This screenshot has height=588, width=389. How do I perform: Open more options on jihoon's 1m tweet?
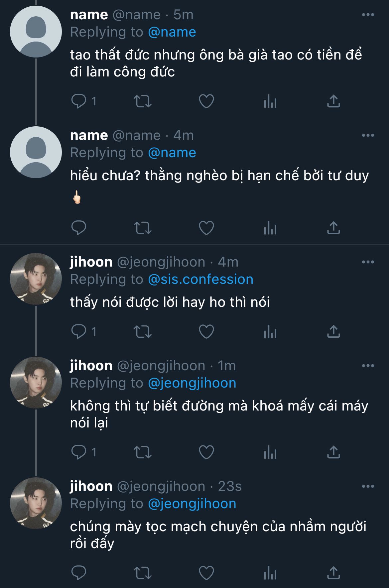point(368,366)
